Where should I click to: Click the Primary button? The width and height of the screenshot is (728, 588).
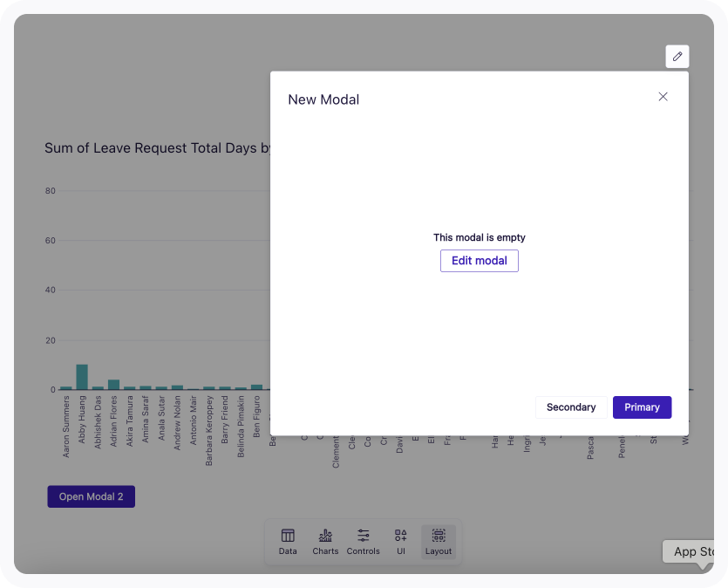642,407
